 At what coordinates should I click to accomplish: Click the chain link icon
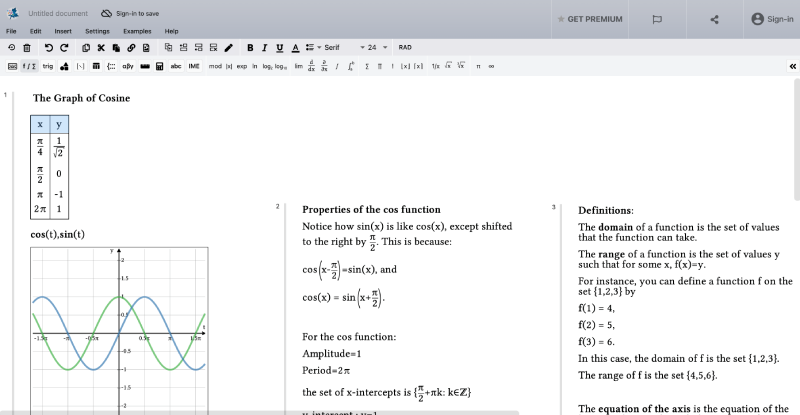tap(131, 47)
